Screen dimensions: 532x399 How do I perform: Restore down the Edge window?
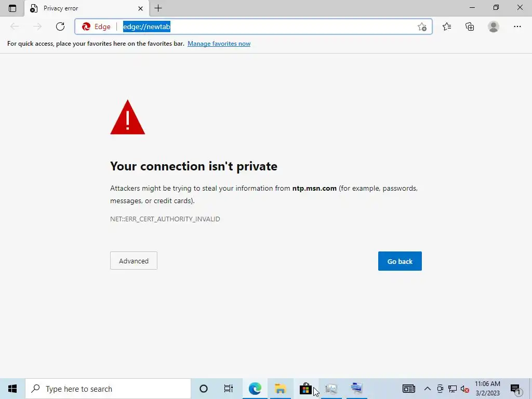pyautogui.click(x=496, y=7)
